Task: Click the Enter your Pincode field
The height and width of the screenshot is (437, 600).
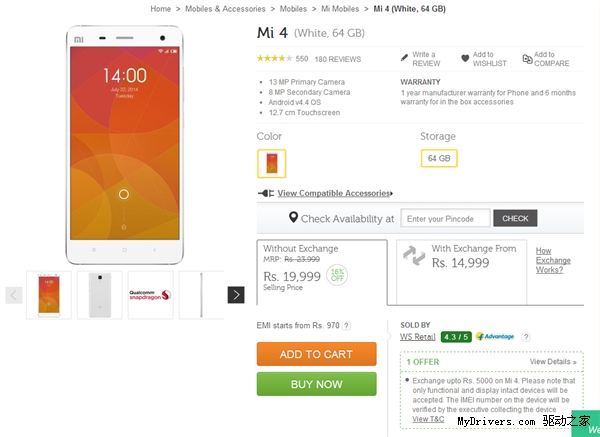Action: coord(446,218)
